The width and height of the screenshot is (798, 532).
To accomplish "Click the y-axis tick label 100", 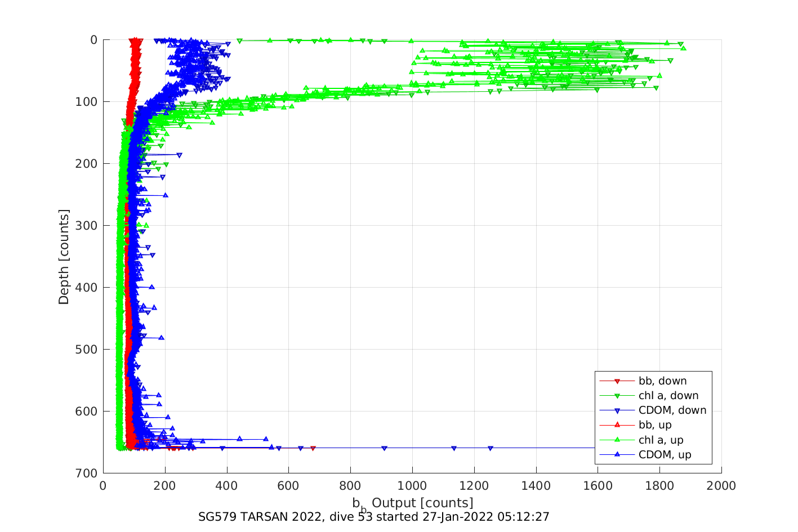I will click(88, 102).
